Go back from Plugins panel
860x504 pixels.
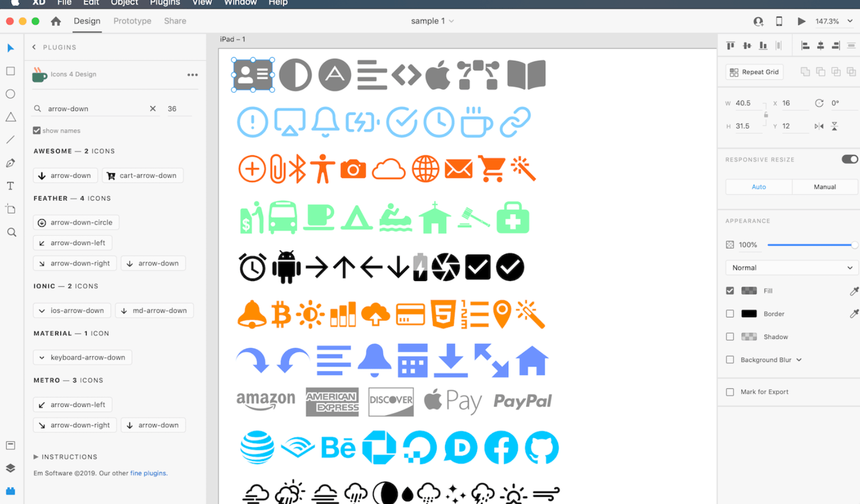click(34, 47)
